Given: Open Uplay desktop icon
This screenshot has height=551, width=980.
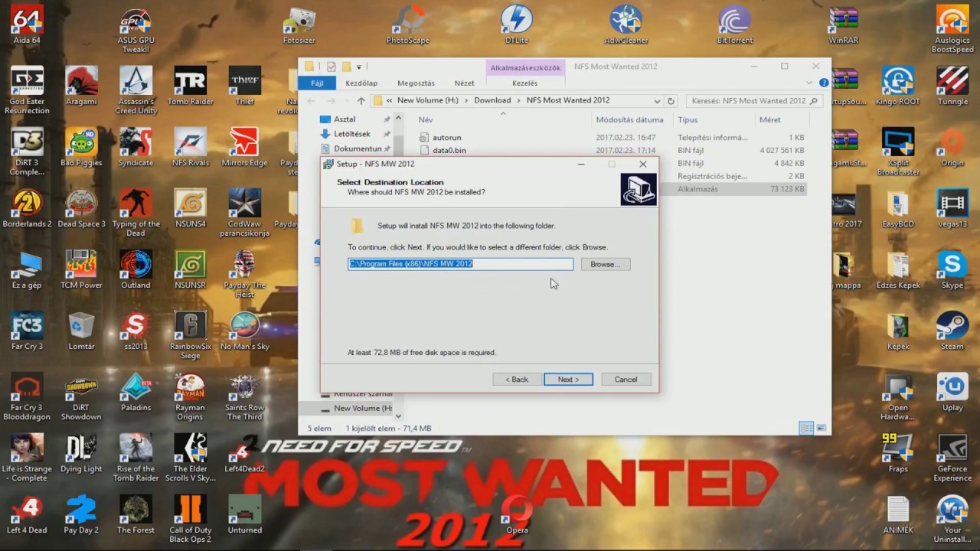Looking at the screenshot, I should pos(952,393).
